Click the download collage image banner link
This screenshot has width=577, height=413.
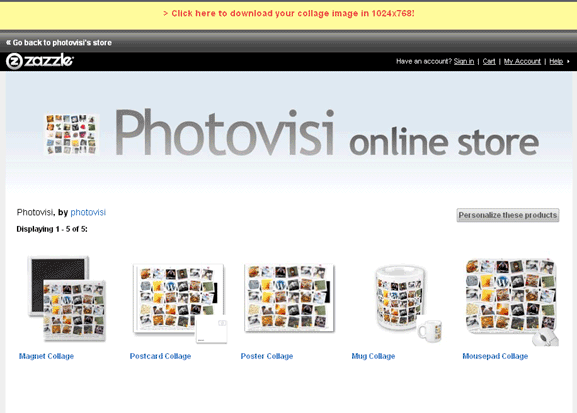(x=288, y=14)
